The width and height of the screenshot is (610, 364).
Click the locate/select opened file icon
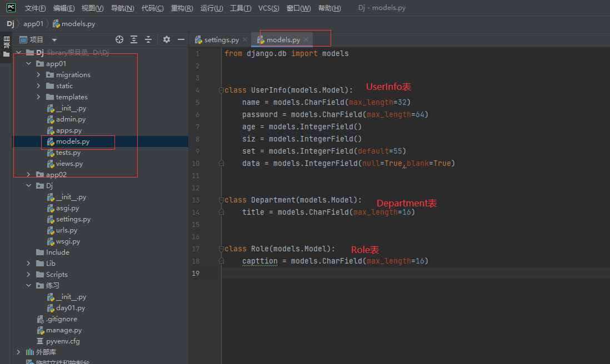tap(119, 39)
